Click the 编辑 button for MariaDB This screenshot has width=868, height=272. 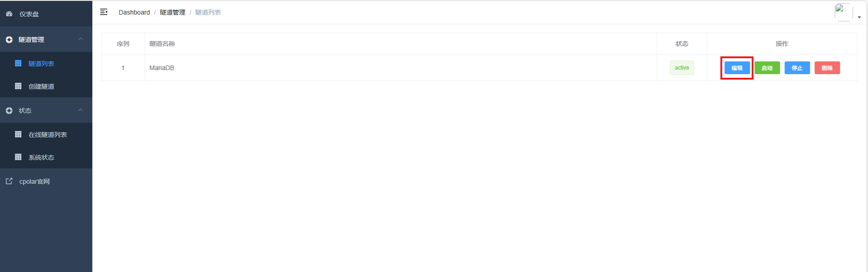point(737,68)
